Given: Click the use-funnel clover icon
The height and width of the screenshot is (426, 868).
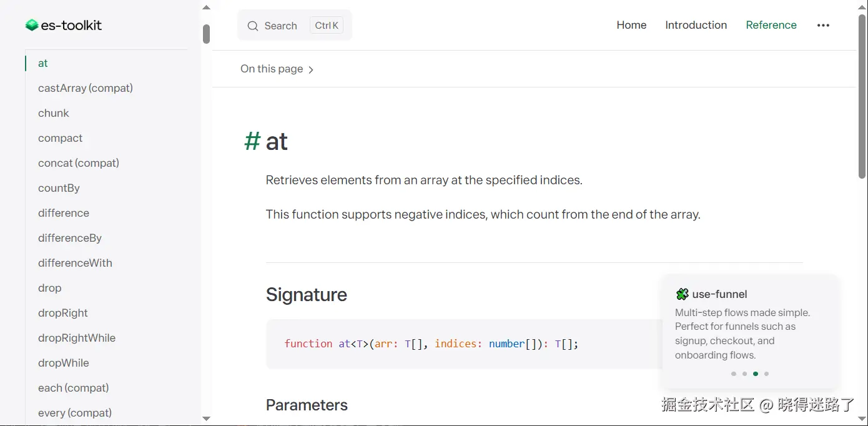Looking at the screenshot, I should (x=682, y=294).
